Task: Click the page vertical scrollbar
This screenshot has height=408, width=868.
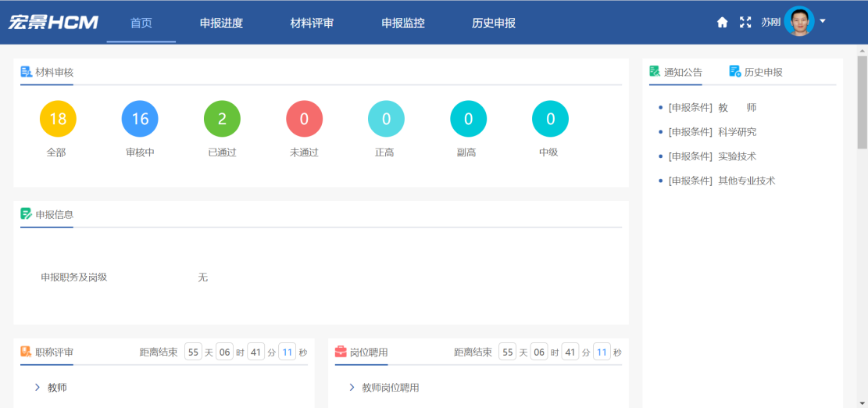Action: click(x=862, y=102)
